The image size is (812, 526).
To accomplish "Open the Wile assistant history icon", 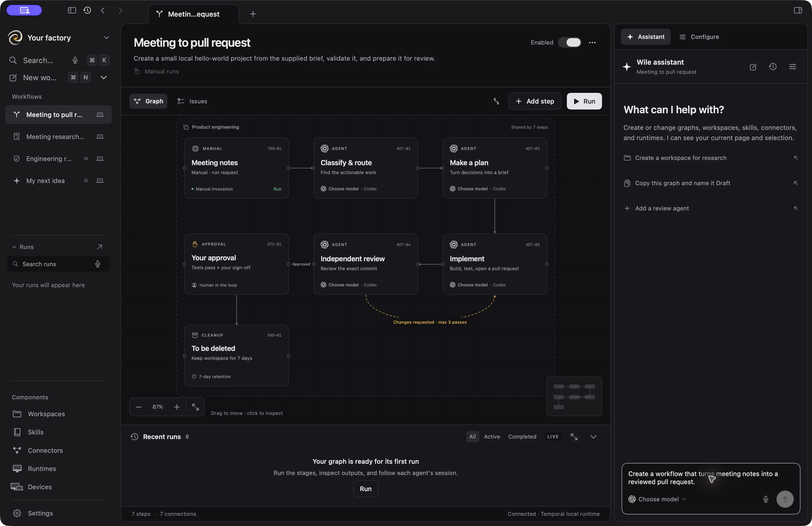I will 773,67.
